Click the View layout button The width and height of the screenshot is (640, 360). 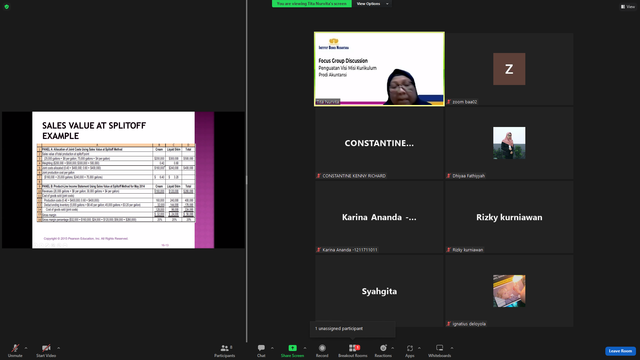tap(628, 7)
